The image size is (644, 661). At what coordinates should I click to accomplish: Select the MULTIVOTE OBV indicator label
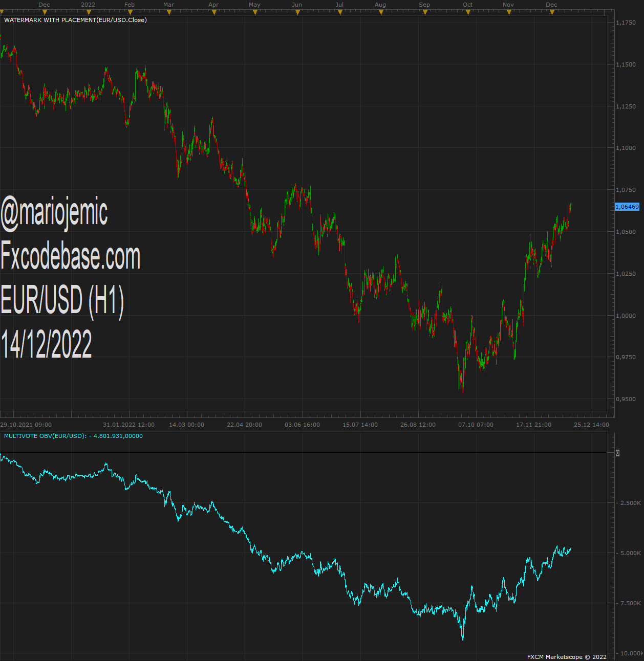(x=73, y=436)
